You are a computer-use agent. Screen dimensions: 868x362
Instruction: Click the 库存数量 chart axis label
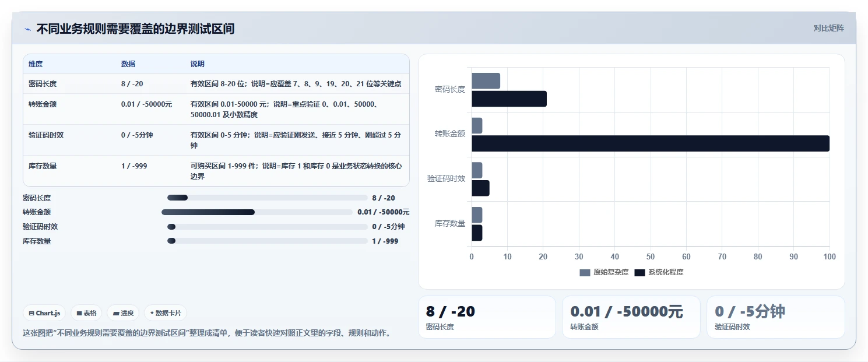pyautogui.click(x=450, y=223)
